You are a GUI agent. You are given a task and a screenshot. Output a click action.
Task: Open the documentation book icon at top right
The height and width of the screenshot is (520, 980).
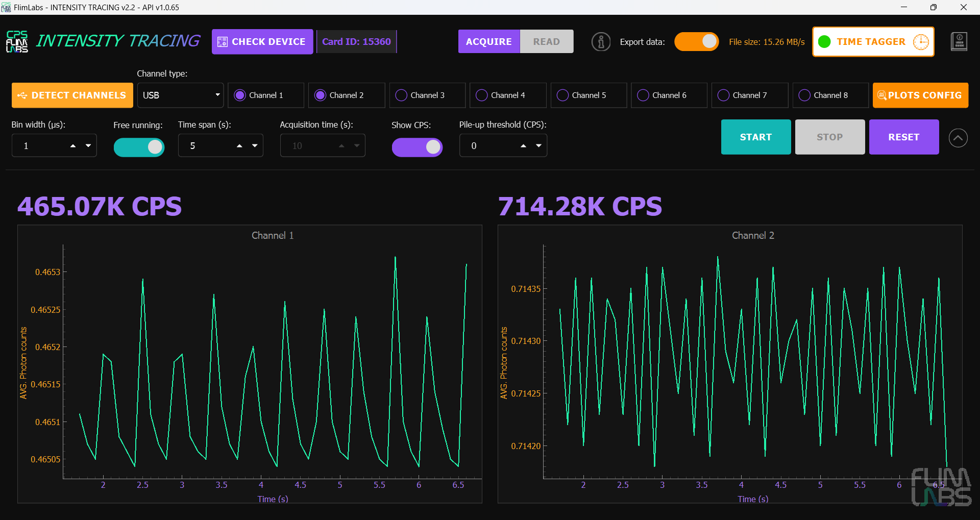point(959,42)
